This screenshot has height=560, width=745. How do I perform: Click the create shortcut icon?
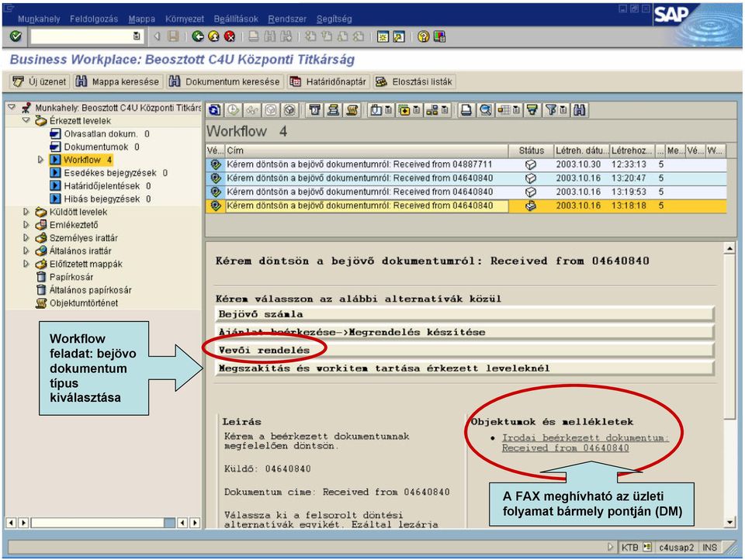click(399, 36)
